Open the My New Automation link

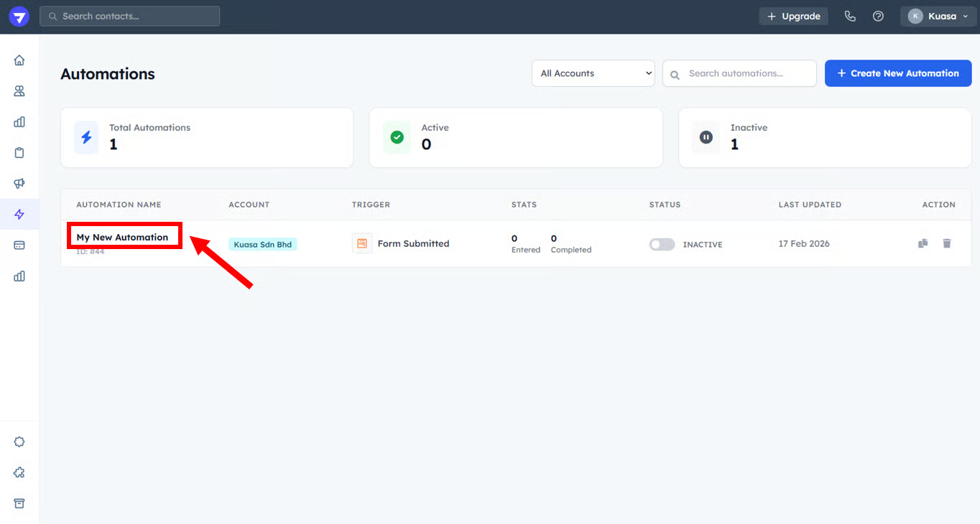pos(122,237)
